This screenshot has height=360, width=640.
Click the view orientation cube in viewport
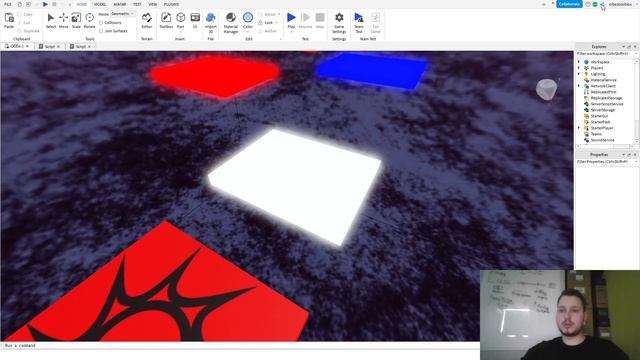(546, 89)
